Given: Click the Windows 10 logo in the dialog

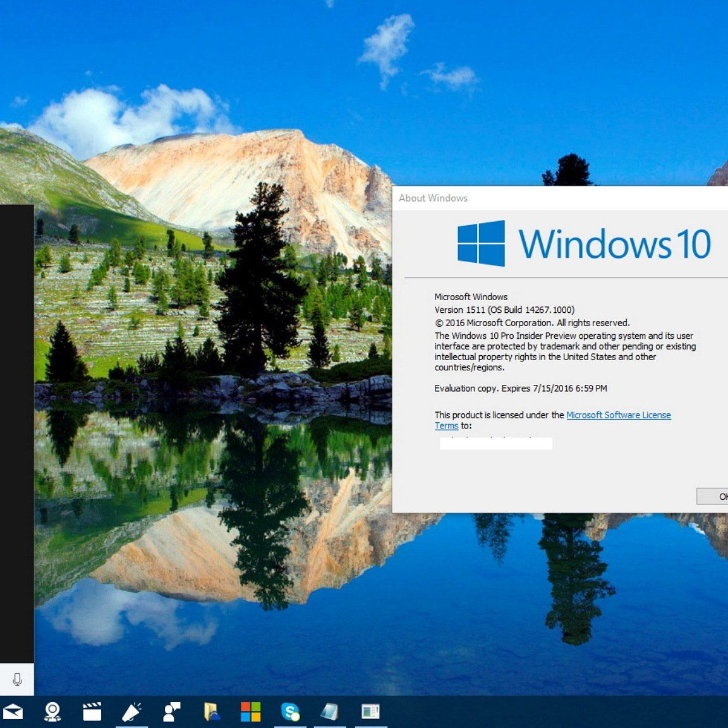Looking at the screenshot, I should pyautogui.click(x=584, y=243).
